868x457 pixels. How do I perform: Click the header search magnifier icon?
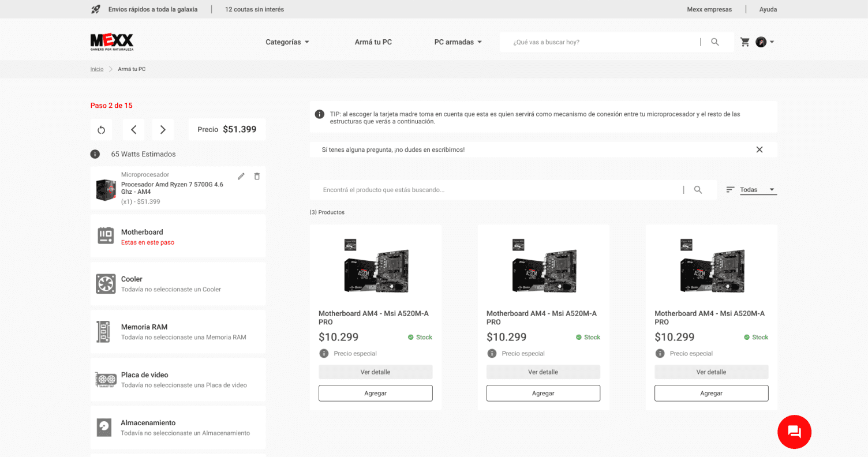tap(715, 42)
